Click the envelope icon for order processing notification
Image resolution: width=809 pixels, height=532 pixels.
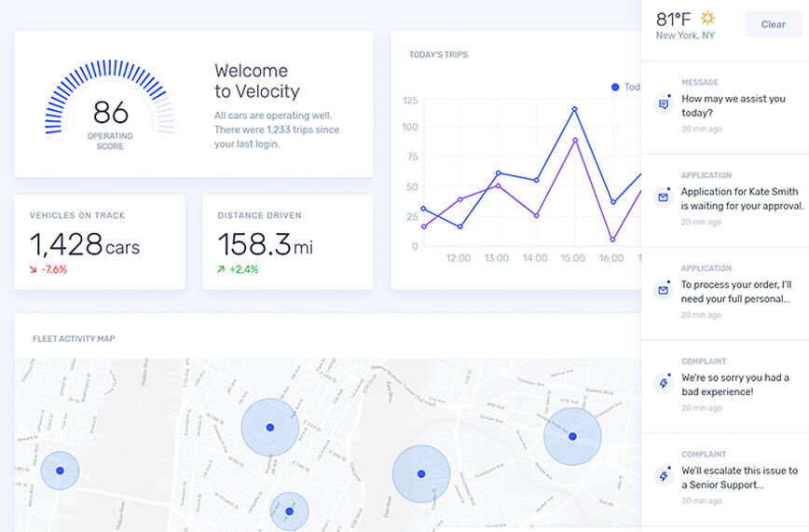[x=664, y=291]
